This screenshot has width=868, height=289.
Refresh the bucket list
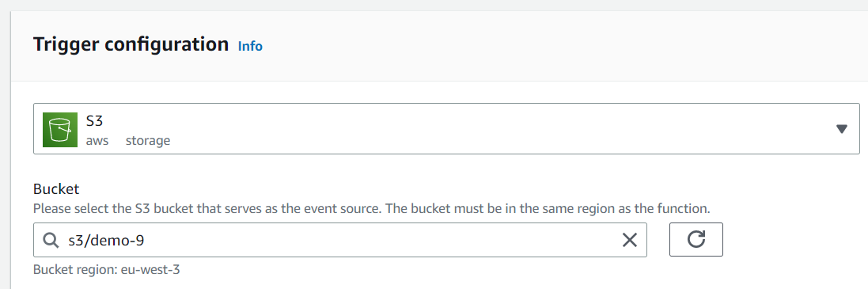click(696, 240)
